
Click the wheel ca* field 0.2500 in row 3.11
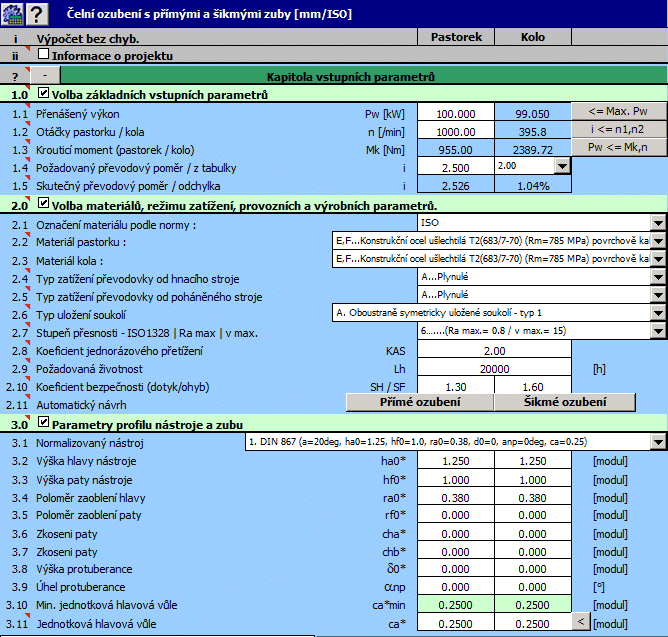(533, 623)
